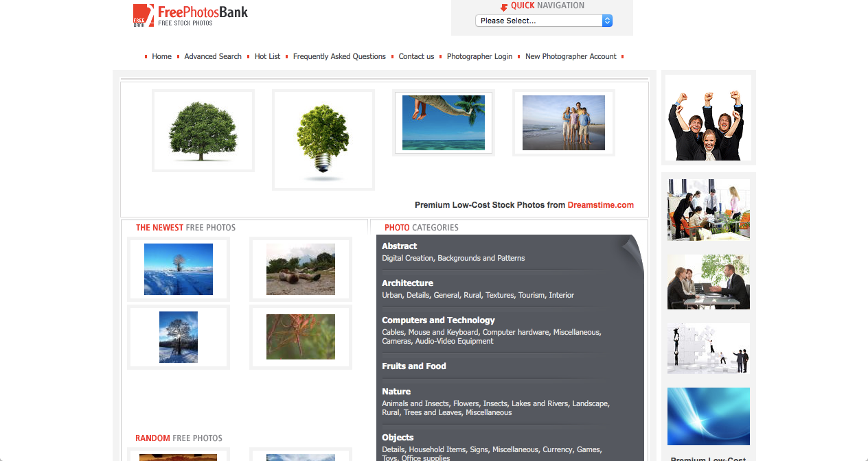Select Household Items subcategory
The width and height of the screenshot is (868, 461).
click(437, 449)
